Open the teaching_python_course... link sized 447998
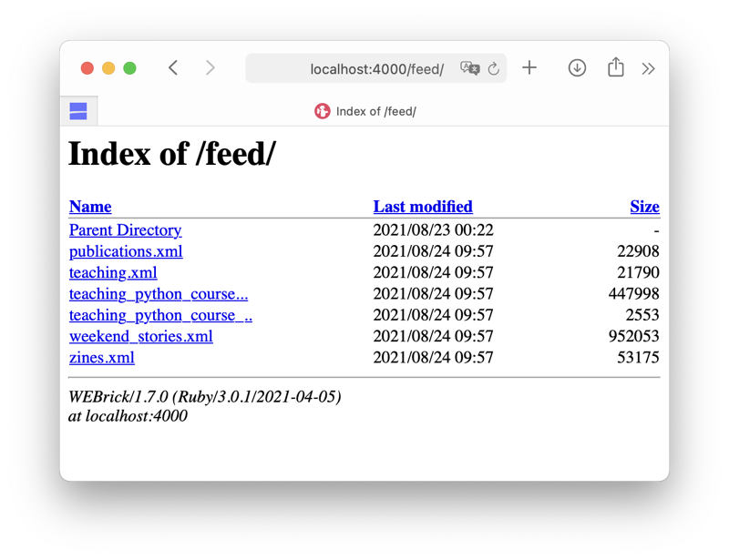This screenshot has height=560, width=729. (159, 294)
